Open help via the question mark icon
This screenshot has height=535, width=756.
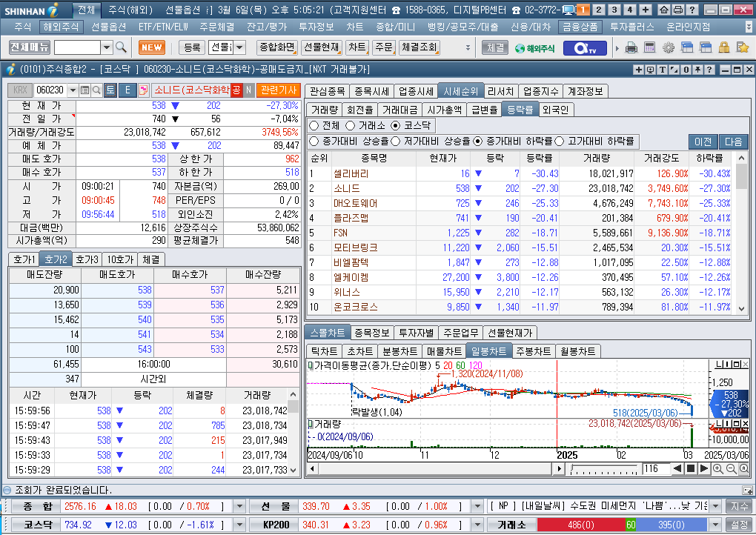[x=692, y=10]
